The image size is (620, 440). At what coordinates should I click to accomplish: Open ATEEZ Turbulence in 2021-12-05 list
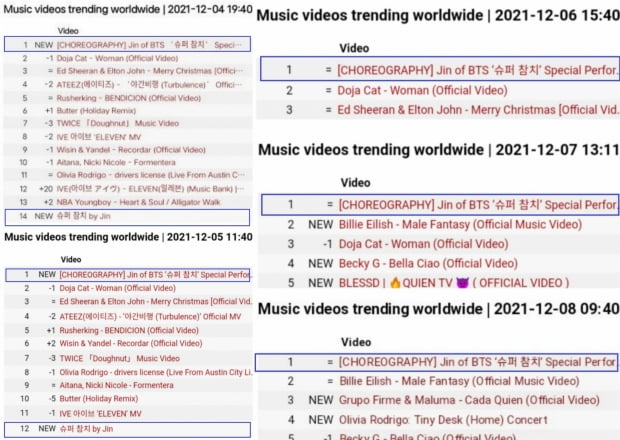[x=150, y=316]
